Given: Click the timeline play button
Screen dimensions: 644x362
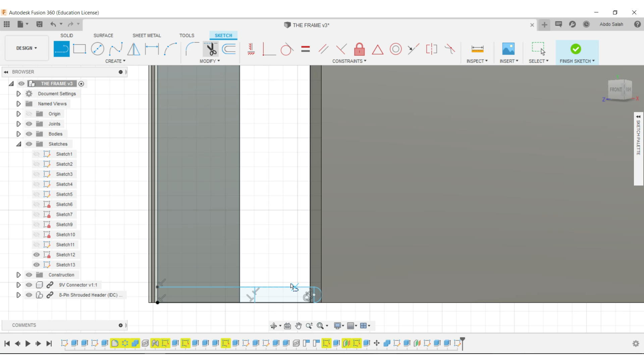Looking at the screenshot, I should [28, 344].
